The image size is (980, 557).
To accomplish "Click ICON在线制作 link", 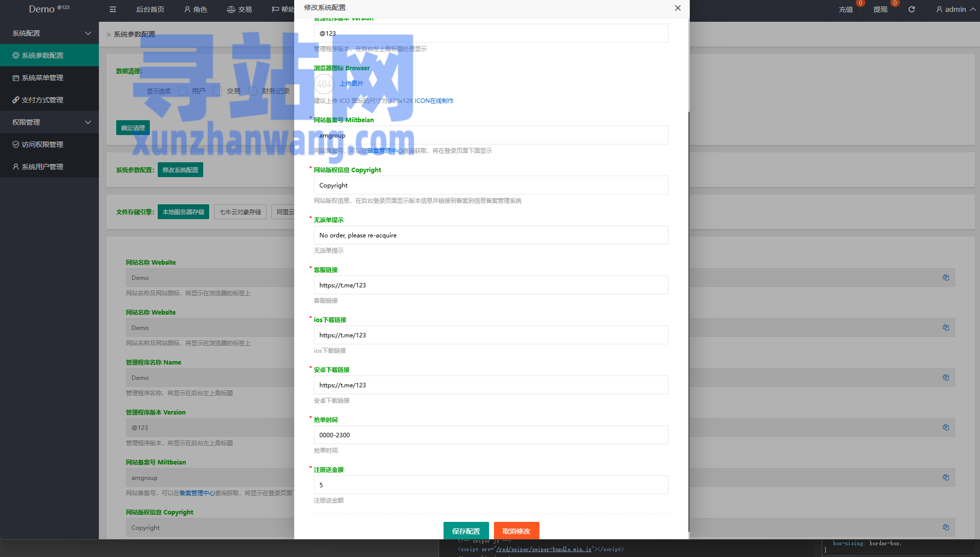I will [x=434, y=101].
